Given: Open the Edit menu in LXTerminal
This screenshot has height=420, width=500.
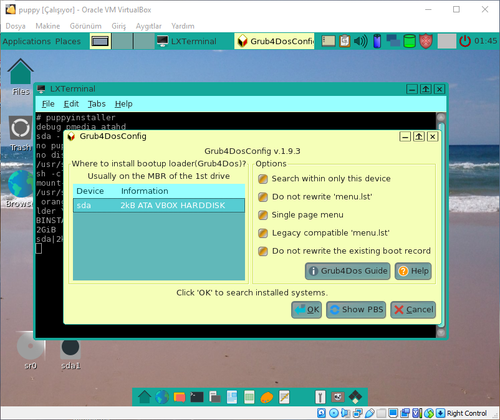Looking at the screenshot, I should coord(71,104).
